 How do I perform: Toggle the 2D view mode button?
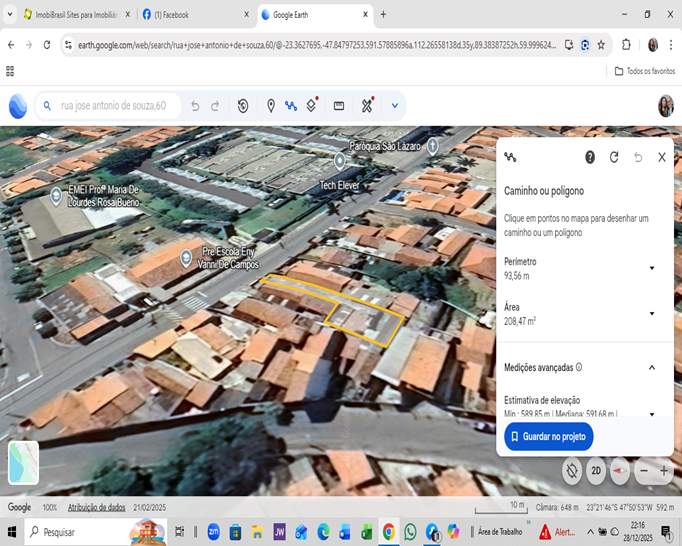click(596, 470)
